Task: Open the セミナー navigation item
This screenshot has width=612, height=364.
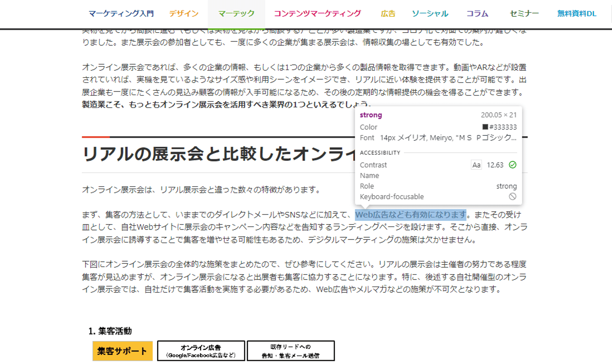Action: pos(524,14)
